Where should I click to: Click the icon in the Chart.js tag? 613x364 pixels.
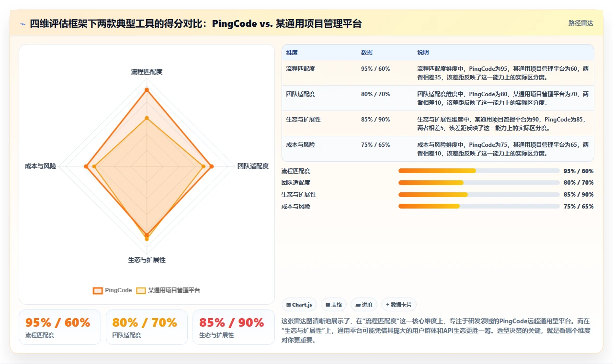288,305
